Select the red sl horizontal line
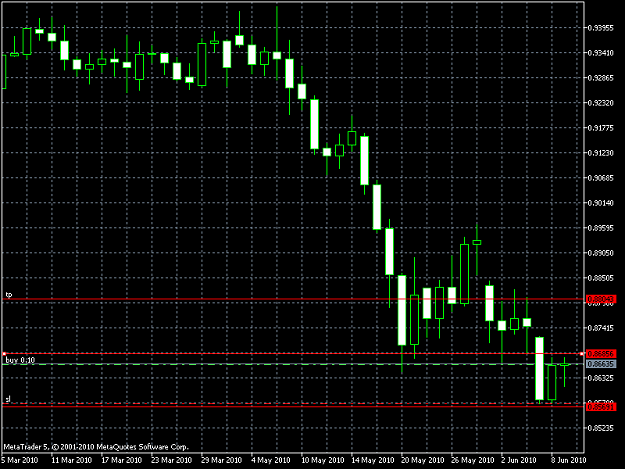Image resolution: width=625 pixels, height=469 pixels. click(293, 406)
